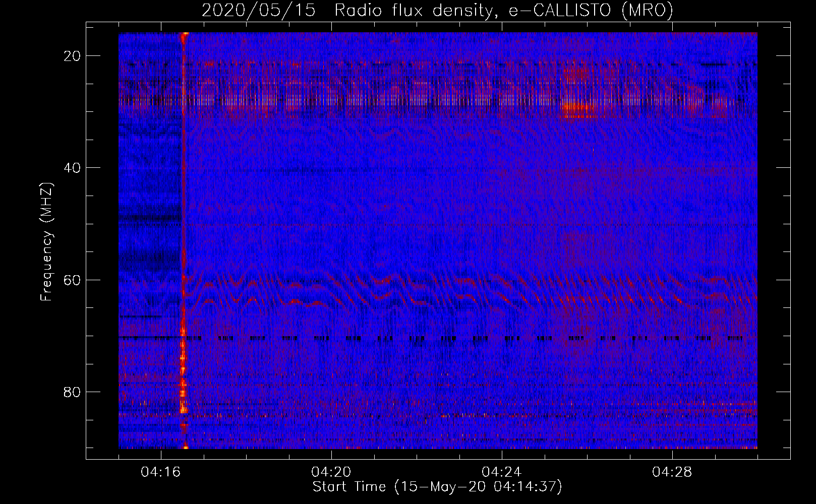
Task: Click the 04:16 time tick label
Action: pos(161,472)
